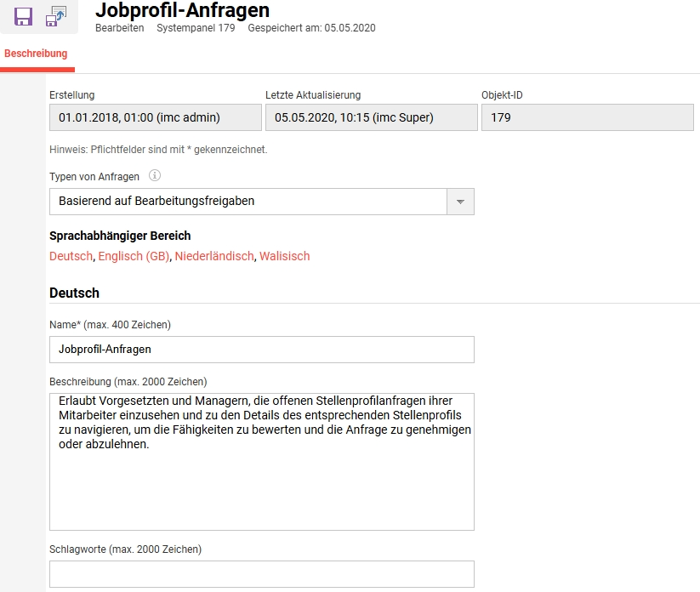Click the Systempanel 179 header text
The width and height of the screenshot is (700, 592).
pos(196,28)
